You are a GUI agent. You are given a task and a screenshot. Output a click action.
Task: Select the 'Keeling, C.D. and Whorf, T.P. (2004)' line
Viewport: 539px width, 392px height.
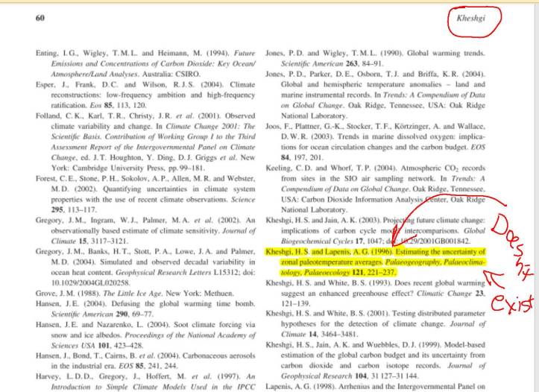pos(376,168)
